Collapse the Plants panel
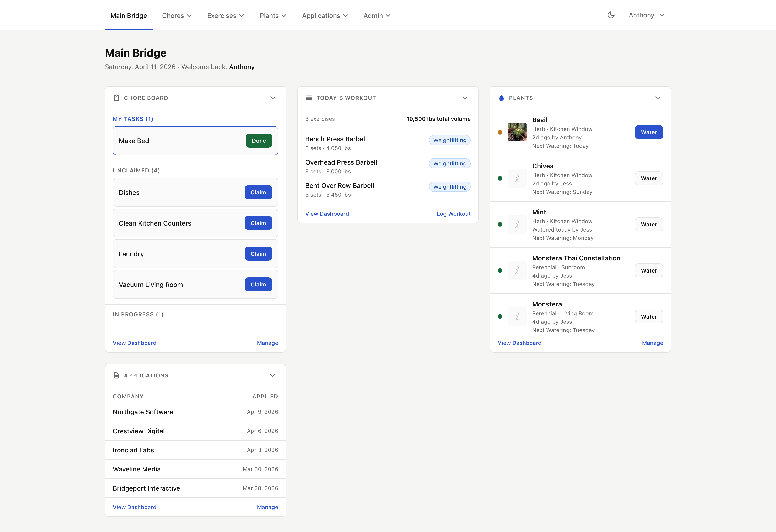Screen dimensions: 776x532 pos(657,98)
